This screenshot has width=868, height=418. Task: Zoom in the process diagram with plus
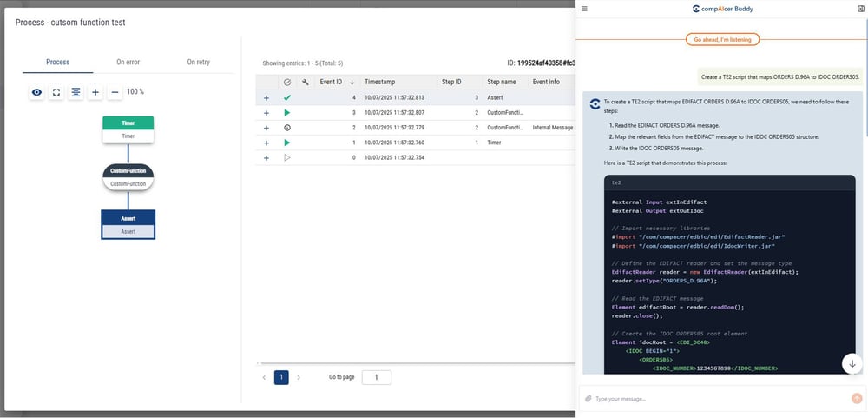[x=95, y=92]
